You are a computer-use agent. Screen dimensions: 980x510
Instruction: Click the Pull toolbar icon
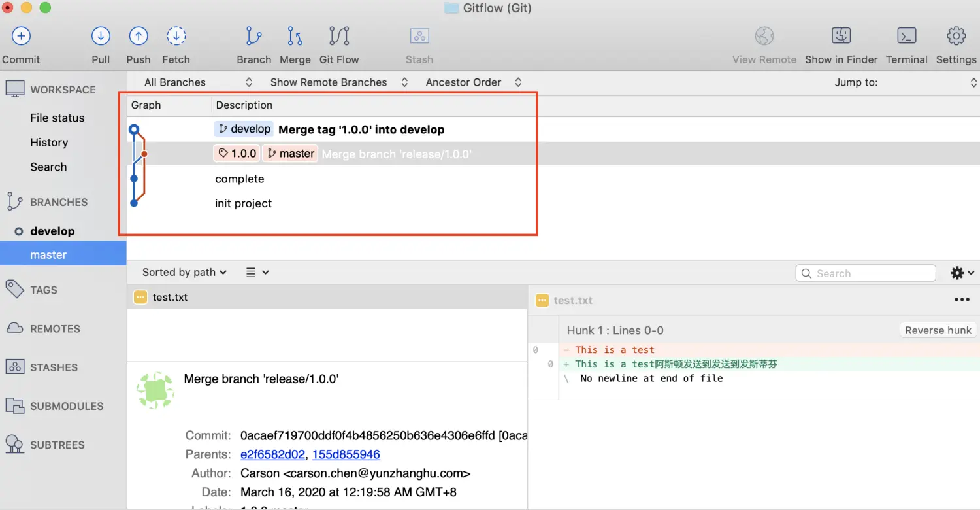point(101,37)
